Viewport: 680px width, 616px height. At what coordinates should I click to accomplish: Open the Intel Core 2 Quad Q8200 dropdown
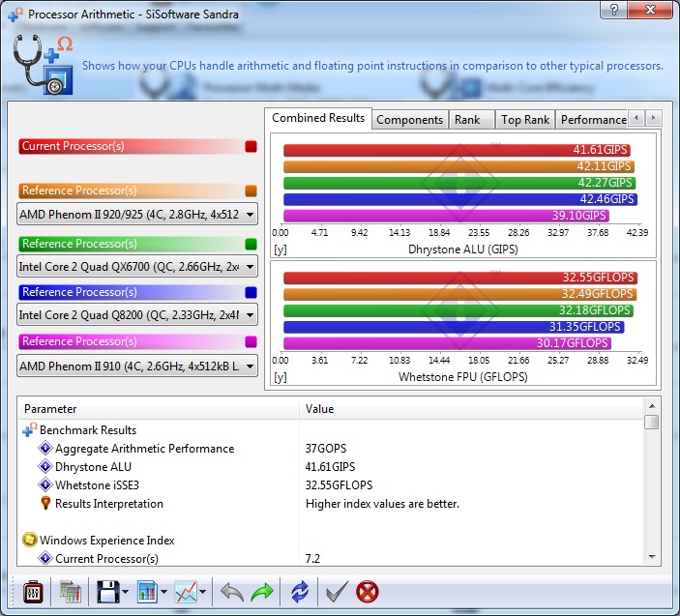tap(137, 314)
